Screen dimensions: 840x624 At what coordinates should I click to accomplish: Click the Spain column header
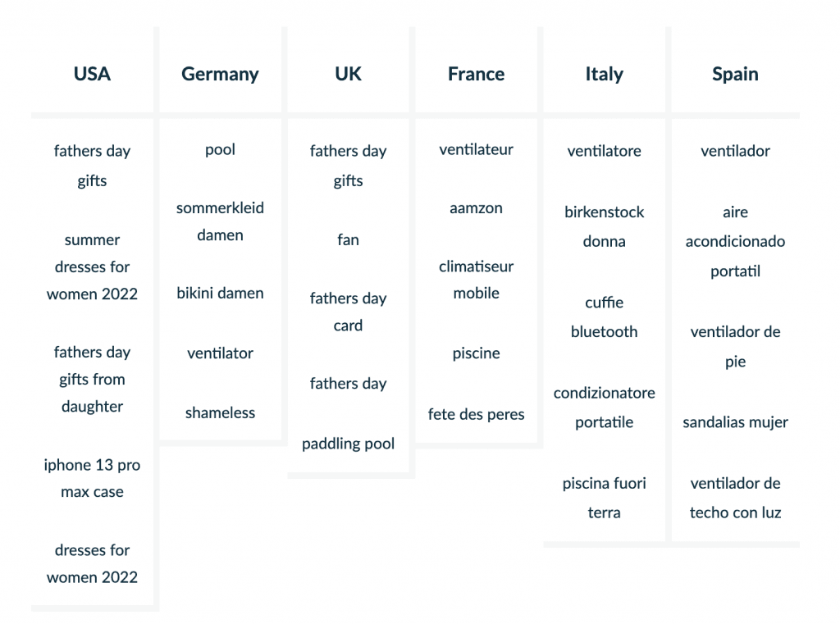tap(735, 74)
